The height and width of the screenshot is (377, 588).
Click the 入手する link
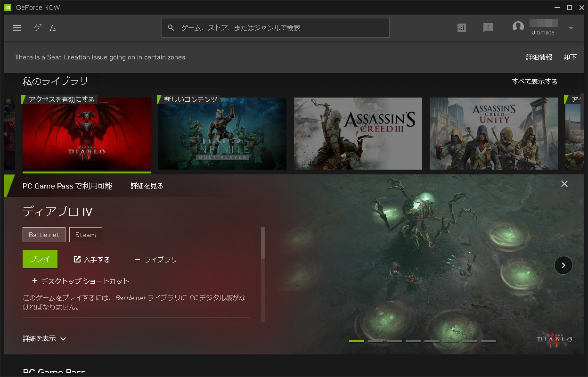click(x=92, y=259)
